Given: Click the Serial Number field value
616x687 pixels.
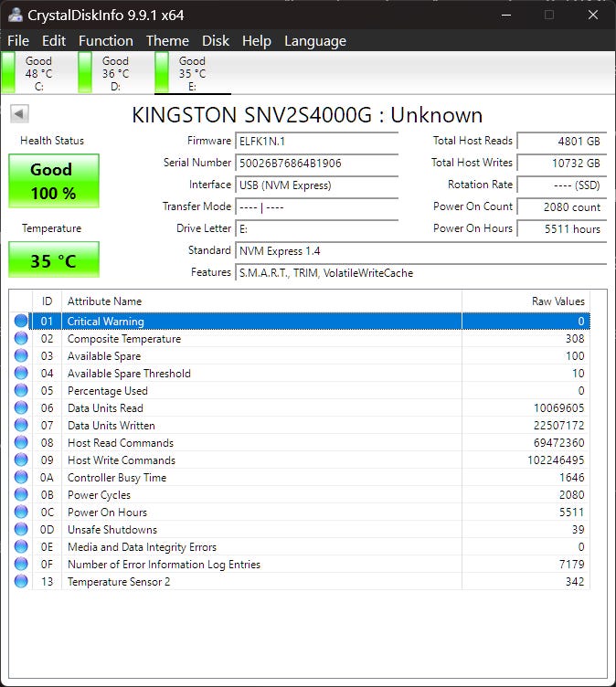Looking at the screenshot, I should click(316, 163).
